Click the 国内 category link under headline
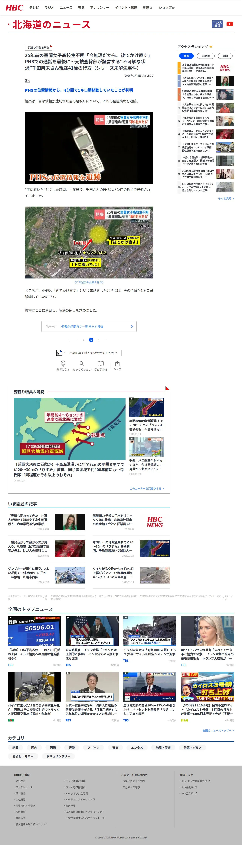242x868 pixels. click(x=27, y=81)
